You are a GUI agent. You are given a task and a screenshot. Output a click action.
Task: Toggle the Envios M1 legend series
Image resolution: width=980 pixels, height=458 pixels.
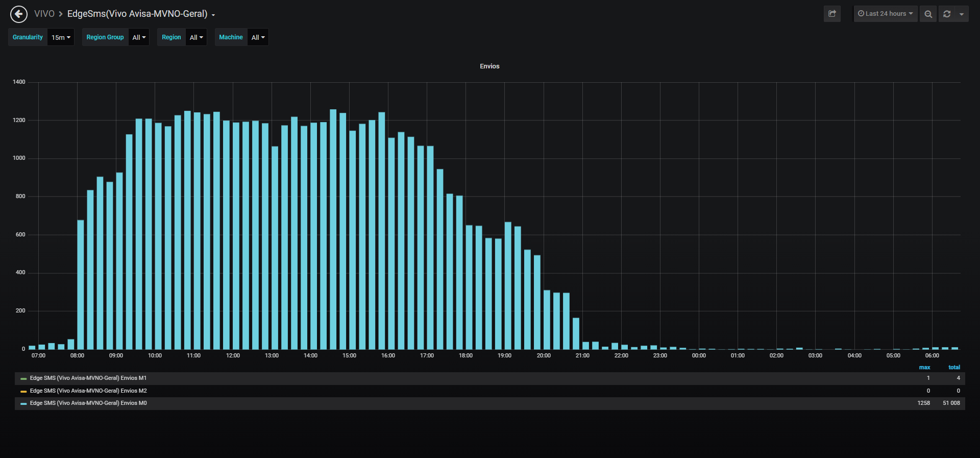(88, 378)
